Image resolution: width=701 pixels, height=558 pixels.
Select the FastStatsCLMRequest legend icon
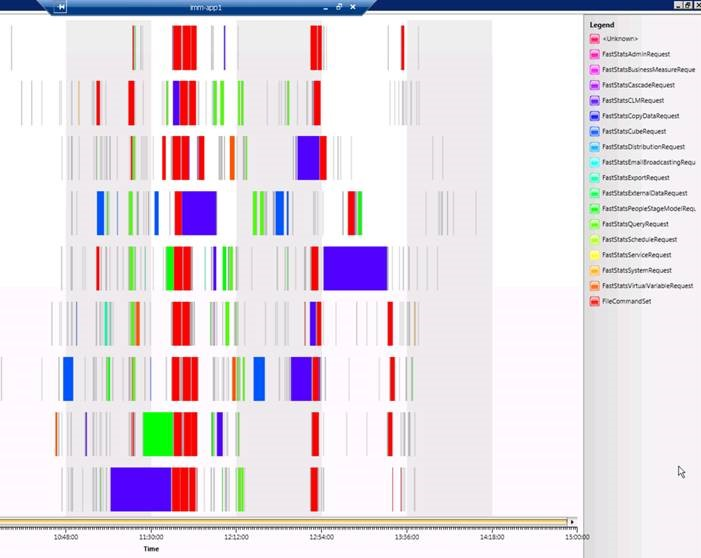[594, 101]
